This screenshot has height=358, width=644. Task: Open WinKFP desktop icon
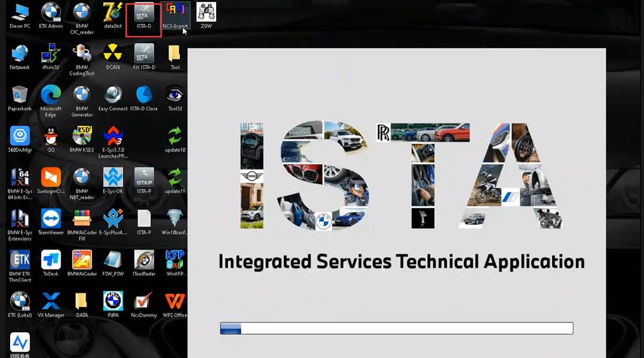[175, 264]
